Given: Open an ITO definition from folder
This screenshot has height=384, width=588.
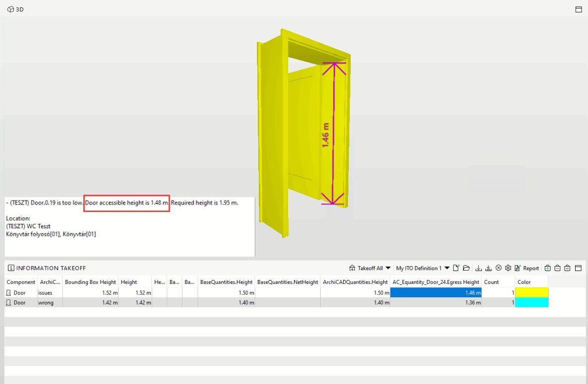Looking at the screenshot, I should click(467, 268).
